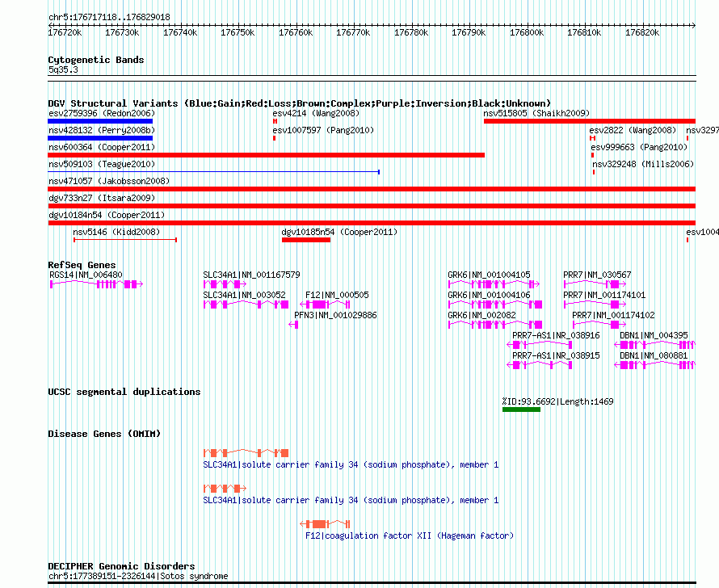Click the full-length SLC34A1 OMIM disease gene glyph
Image resolution: width=719 pixels, height=588 pixels.
tap(246, 453)
